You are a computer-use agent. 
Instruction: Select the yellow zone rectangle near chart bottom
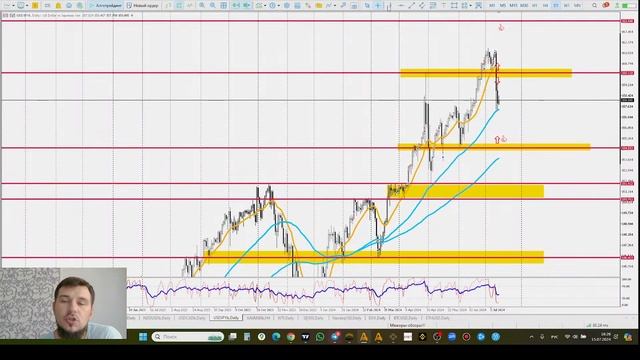[x=373, y=257]
